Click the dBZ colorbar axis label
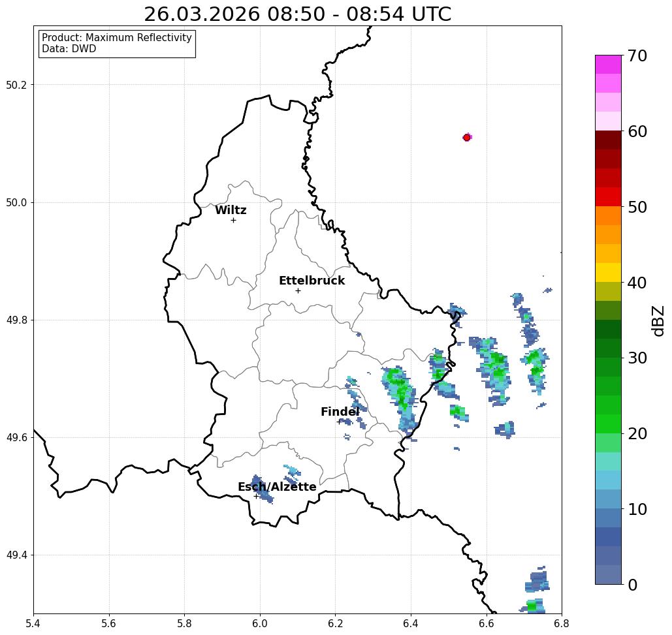The height and width of the screenshot is (635, 672). click(658, 321)
